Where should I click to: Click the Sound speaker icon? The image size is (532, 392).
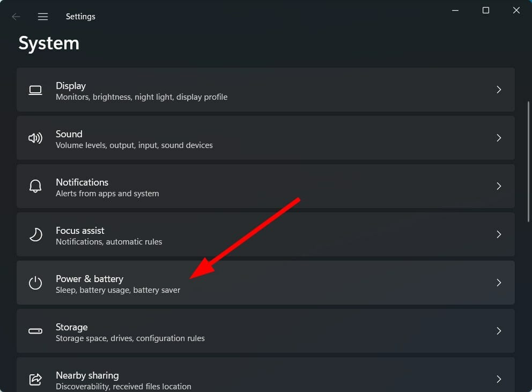[35, 138]
